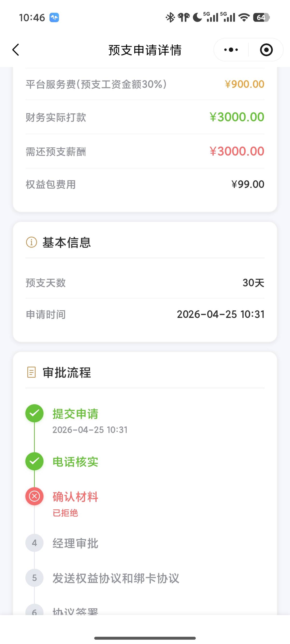Viewport: 290px width, 644px height.
Task: Tap the 财务实际打款 ¥3000.00 green amount
Action: pyautogui.click(x=237, y=117)
